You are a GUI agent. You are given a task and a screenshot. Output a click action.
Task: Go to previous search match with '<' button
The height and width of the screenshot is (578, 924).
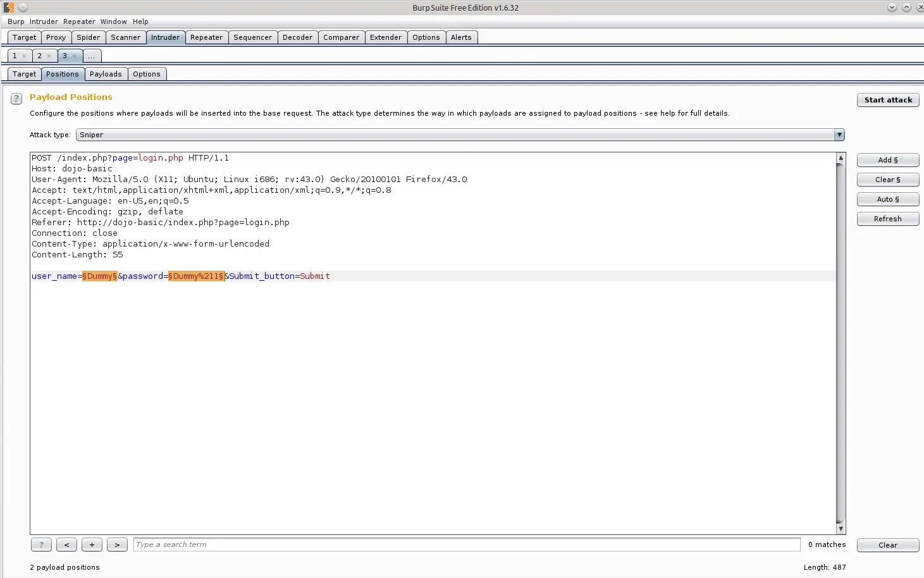[x=66, y=544]
